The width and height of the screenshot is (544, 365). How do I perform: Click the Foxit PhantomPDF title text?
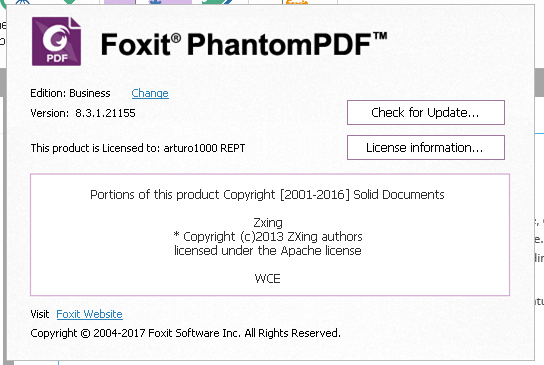coord(244,44)
